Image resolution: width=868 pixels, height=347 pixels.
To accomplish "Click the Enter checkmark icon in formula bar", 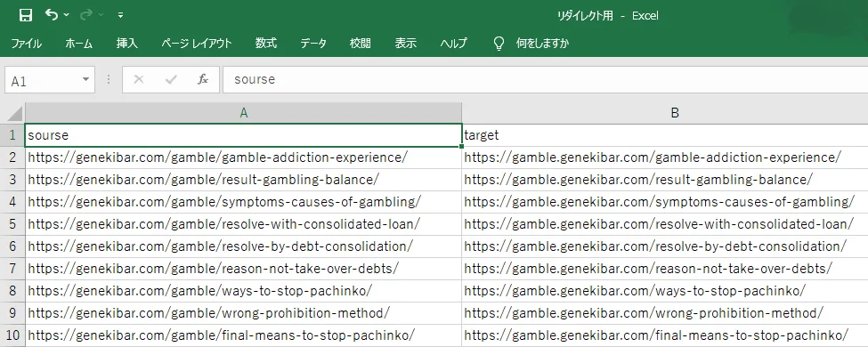I will click(x=171, y=80).
